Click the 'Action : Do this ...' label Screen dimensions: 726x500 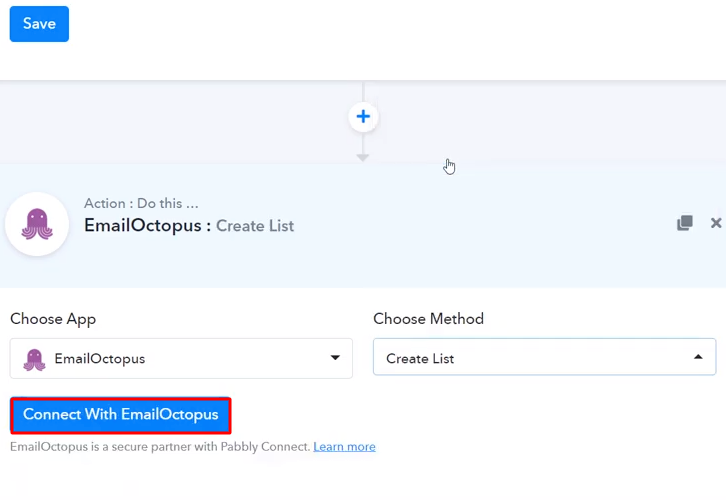point(141,203)
